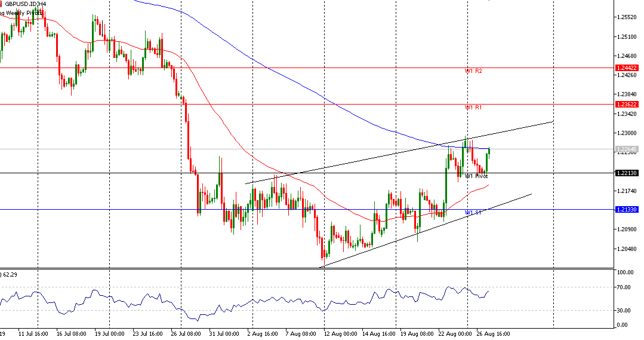Click the 7 Aug 08:00 time label
This screenshot has height=340, width=644.
point(301,334)
